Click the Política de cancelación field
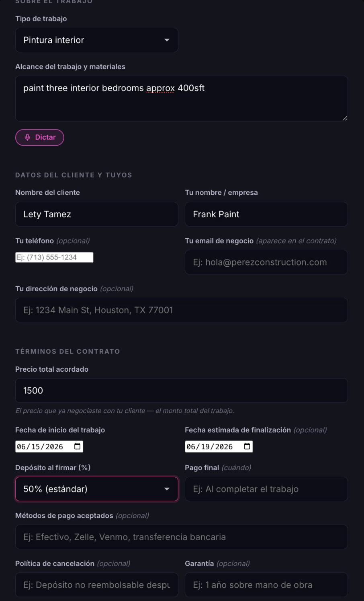This screenshot has width=364, height=601. click(96, 585)
